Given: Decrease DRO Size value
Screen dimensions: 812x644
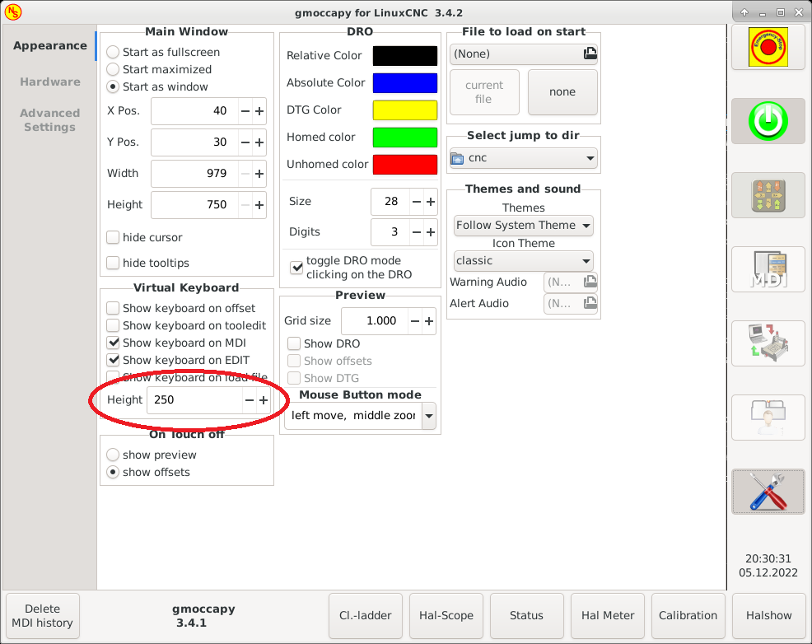Looking at the screenshot, I should pyautogui.click(x=417, y=202).
